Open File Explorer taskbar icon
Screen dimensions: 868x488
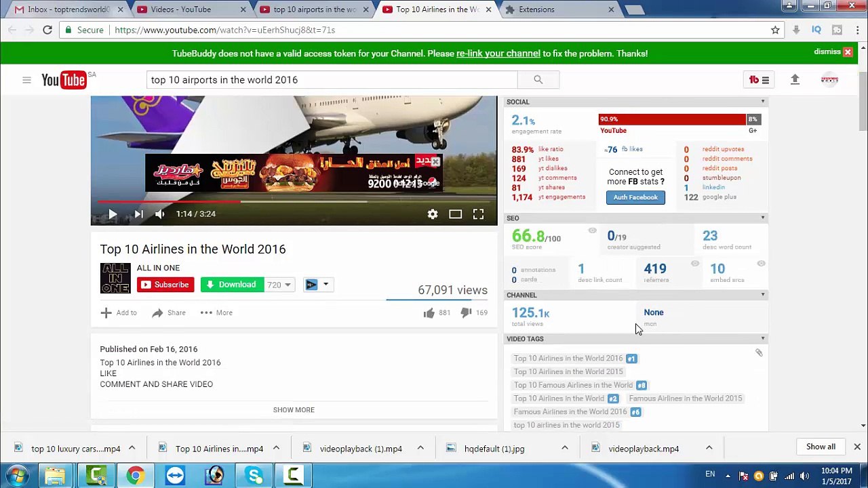pyautogui.click(x=55, y=475)
